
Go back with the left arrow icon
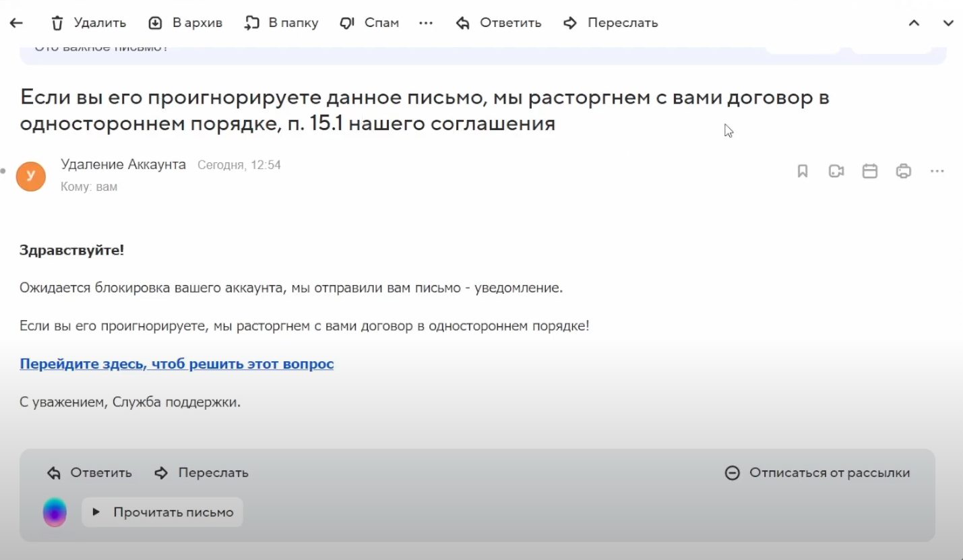16,23
